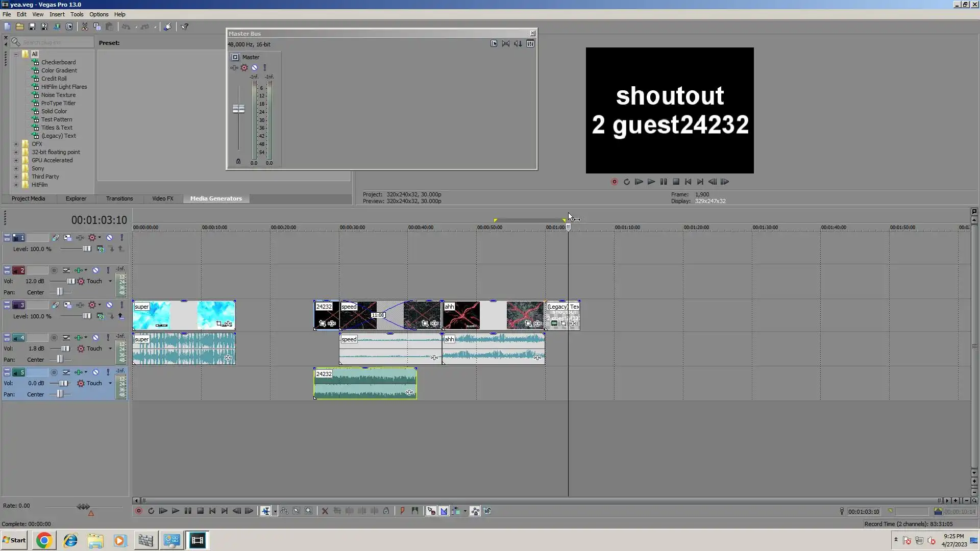Select the Solid Color generator
This screenshot has height=551, width=980.
point(54,111)
